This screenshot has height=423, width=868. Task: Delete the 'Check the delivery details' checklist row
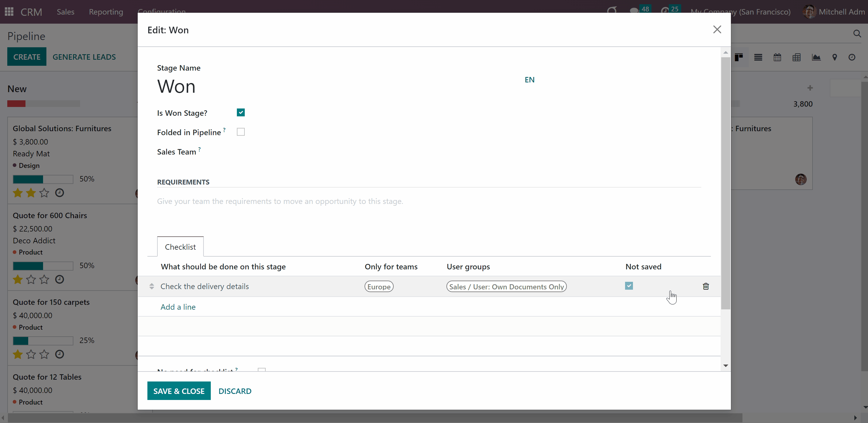point(705,286)
